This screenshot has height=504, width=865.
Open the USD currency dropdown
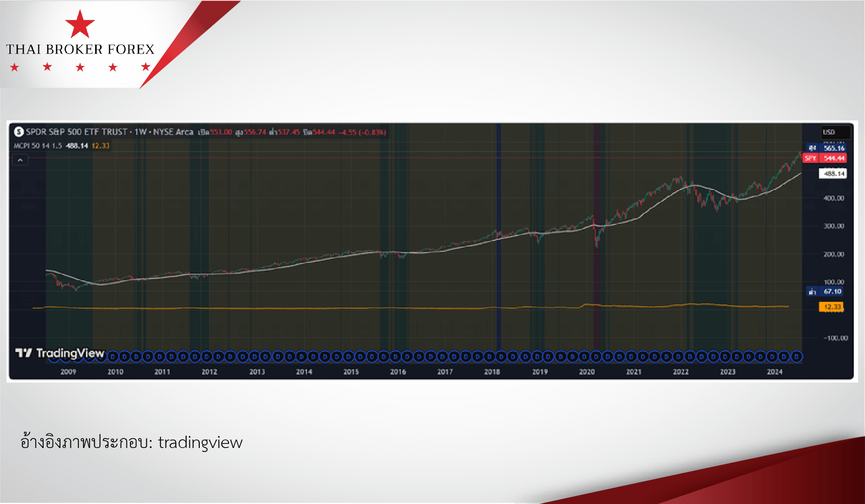pos(836,132)
